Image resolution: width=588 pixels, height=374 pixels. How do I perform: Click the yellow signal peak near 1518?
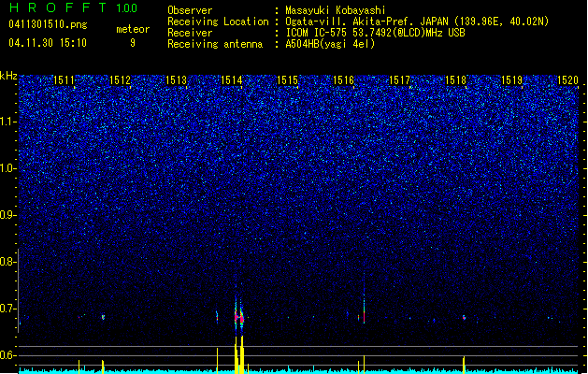click(x=464, y=365)
